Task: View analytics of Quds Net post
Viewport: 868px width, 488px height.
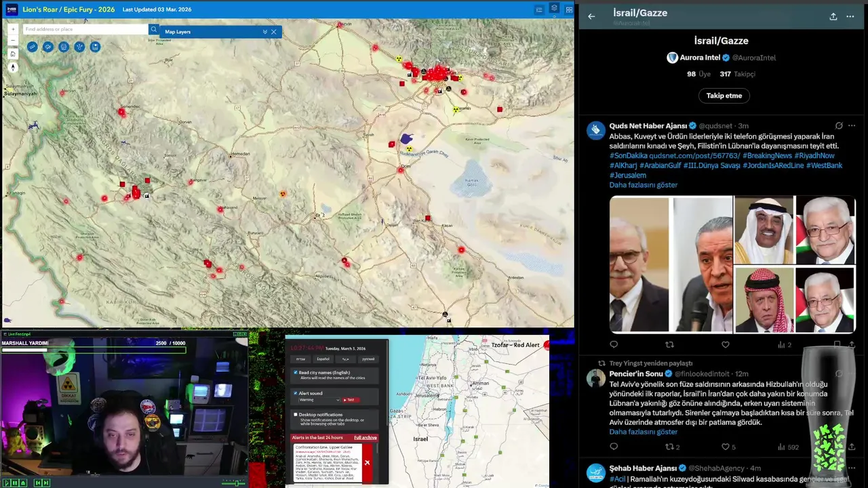Action: point(784,345)
